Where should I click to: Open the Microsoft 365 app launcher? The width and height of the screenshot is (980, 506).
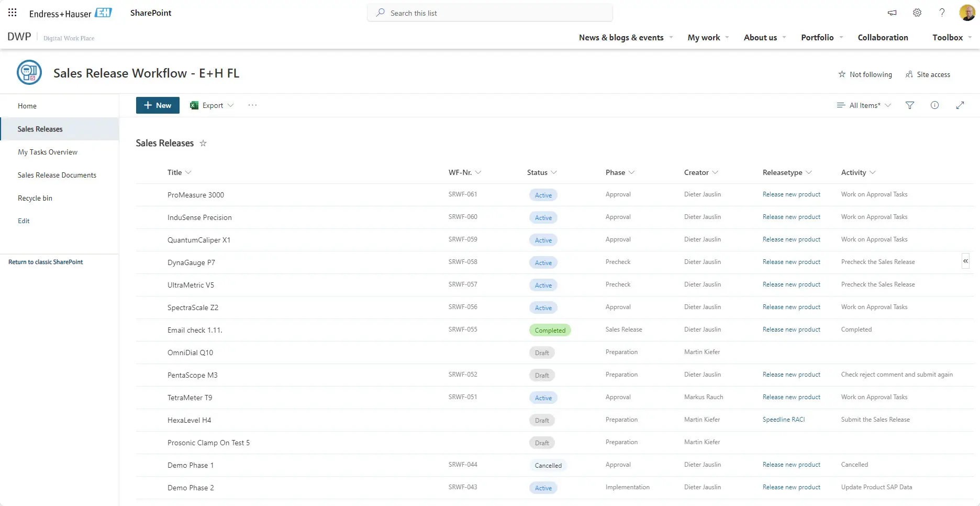(12, 12)
